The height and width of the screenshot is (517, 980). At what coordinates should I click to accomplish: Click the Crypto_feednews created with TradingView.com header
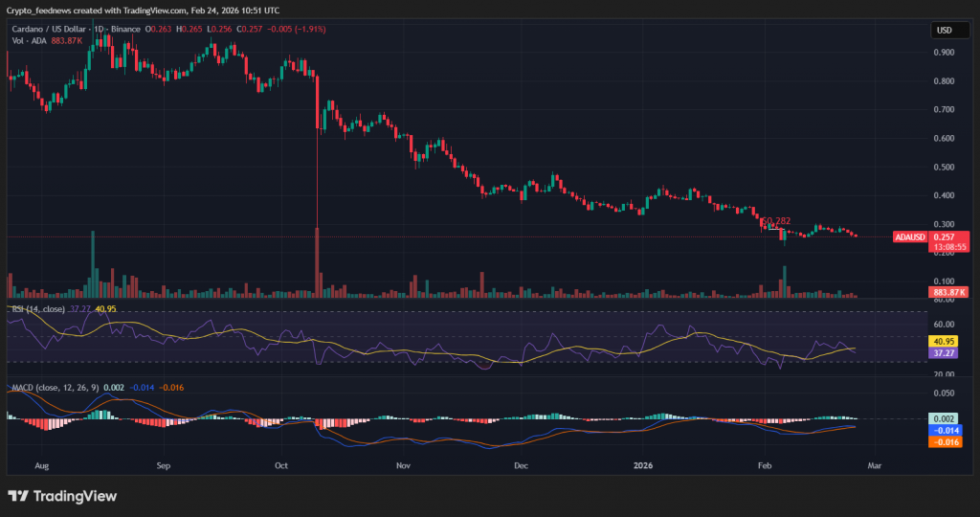pyautogui.click(x=144, y=11)
